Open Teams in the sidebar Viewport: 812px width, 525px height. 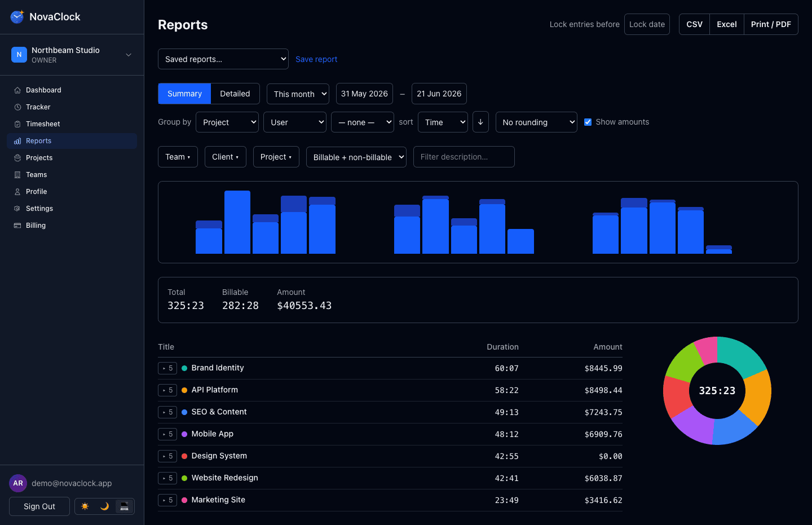[x=72, y=175]
